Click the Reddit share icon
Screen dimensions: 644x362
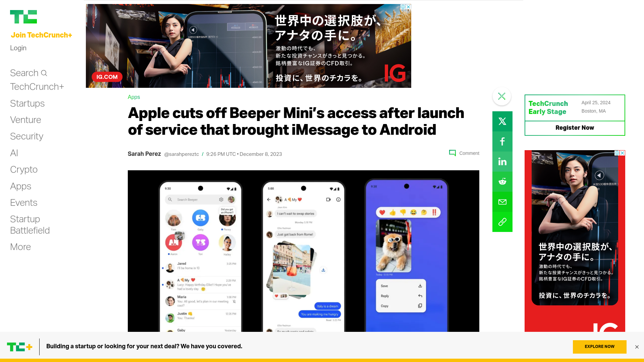pyautogui.click(x=502, y=181)
